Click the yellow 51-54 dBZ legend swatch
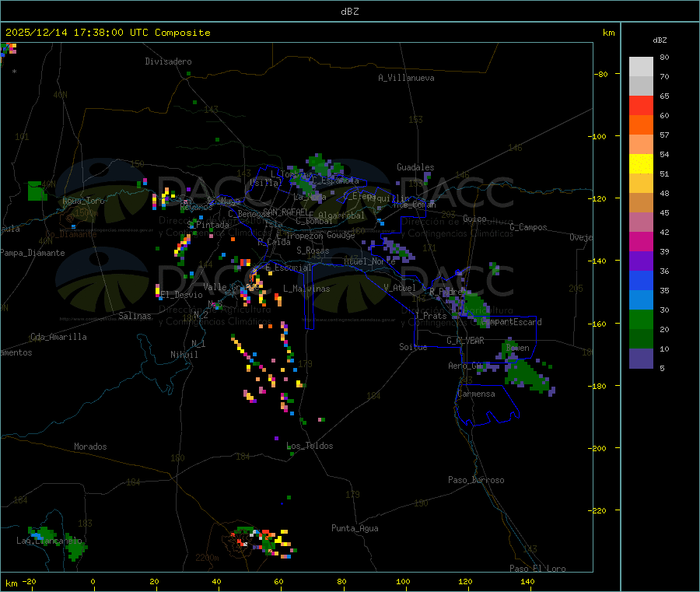 click(x=641, y=164)
